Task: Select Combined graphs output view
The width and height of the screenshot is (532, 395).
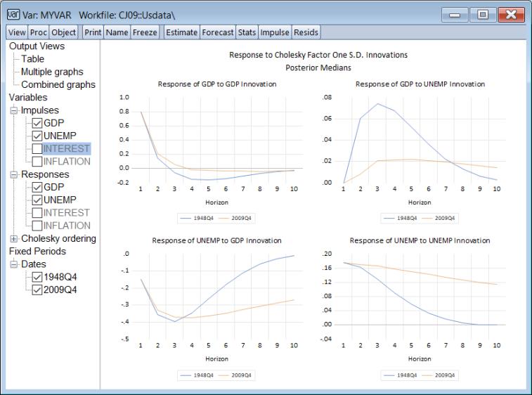Action: coord(58,84)
